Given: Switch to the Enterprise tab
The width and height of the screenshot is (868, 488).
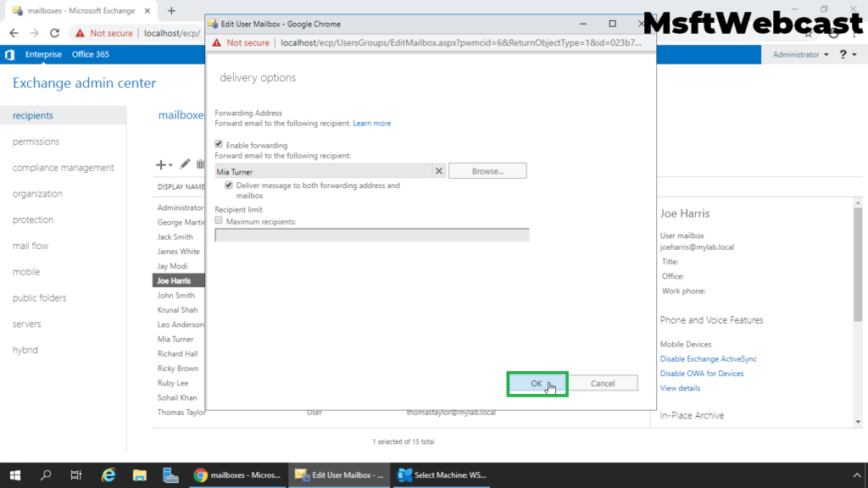Looking at the screenshot, I should 43,55.
